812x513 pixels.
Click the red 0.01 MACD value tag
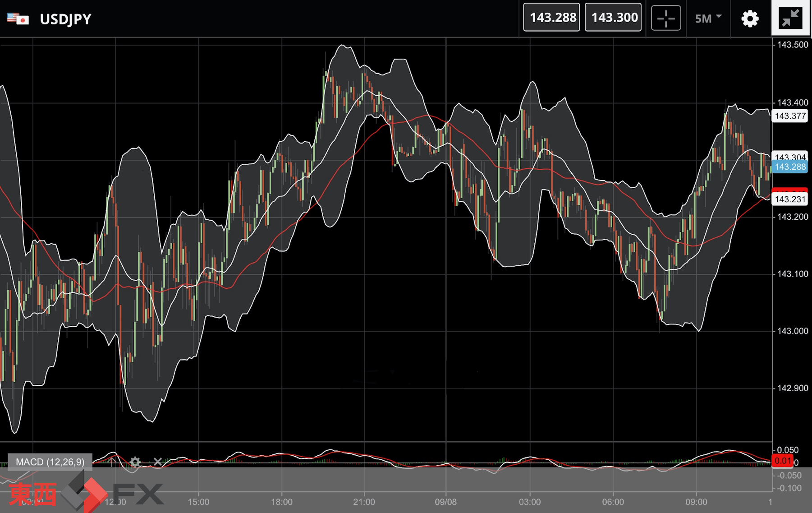(783, 461)
